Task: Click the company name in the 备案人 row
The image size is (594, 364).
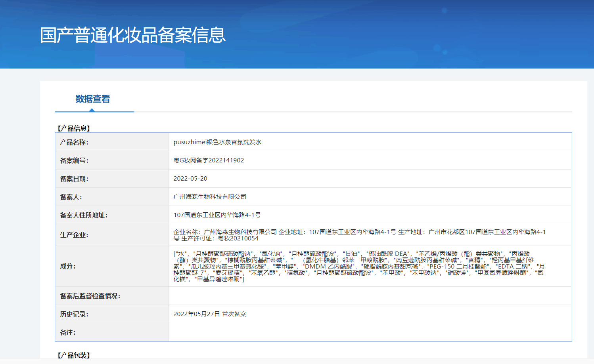Action: click(210, 197)
